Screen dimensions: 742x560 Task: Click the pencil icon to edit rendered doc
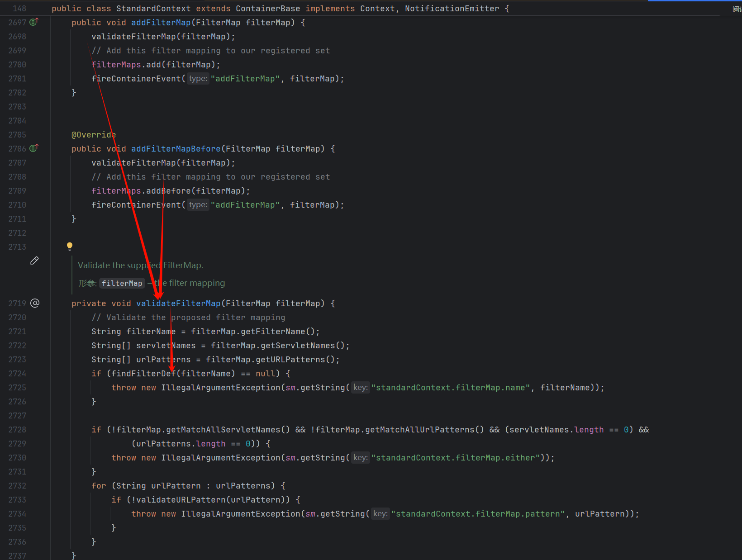34,261
